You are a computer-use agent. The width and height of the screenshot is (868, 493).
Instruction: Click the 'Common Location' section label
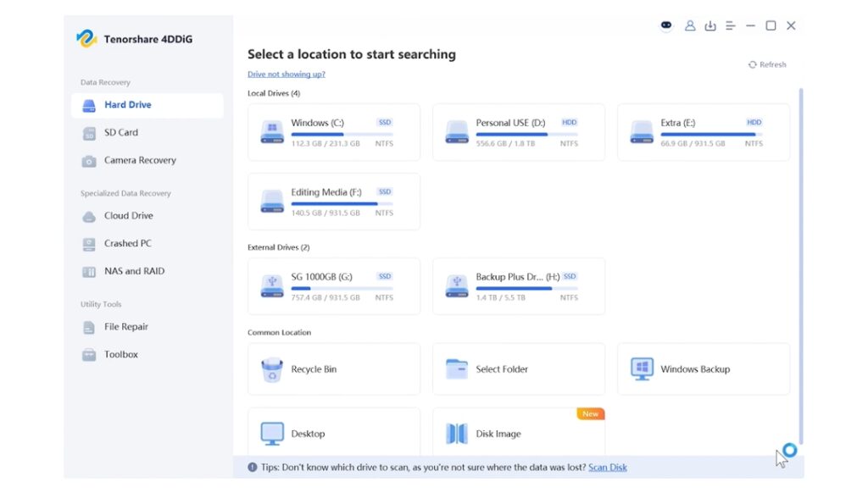[279, 333]
